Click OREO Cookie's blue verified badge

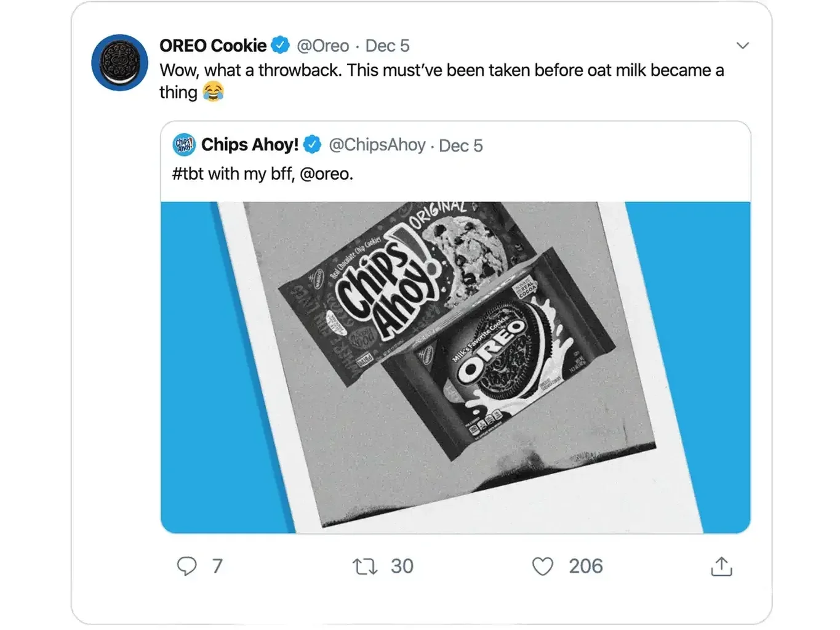click(x=281, y=45)
